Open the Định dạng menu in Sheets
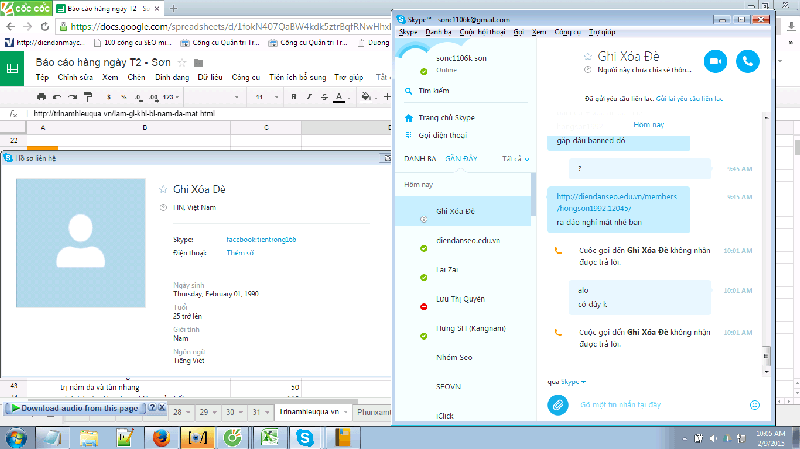 click(172, 78)
